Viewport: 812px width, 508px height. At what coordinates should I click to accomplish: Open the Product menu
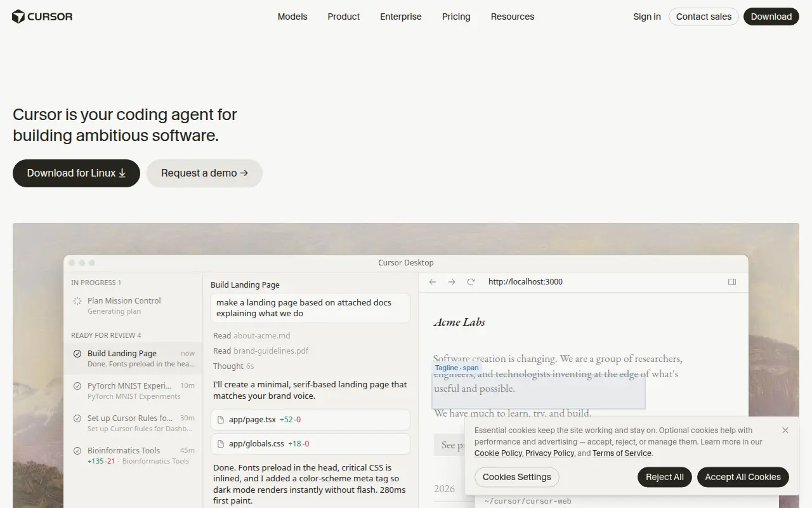344,17
